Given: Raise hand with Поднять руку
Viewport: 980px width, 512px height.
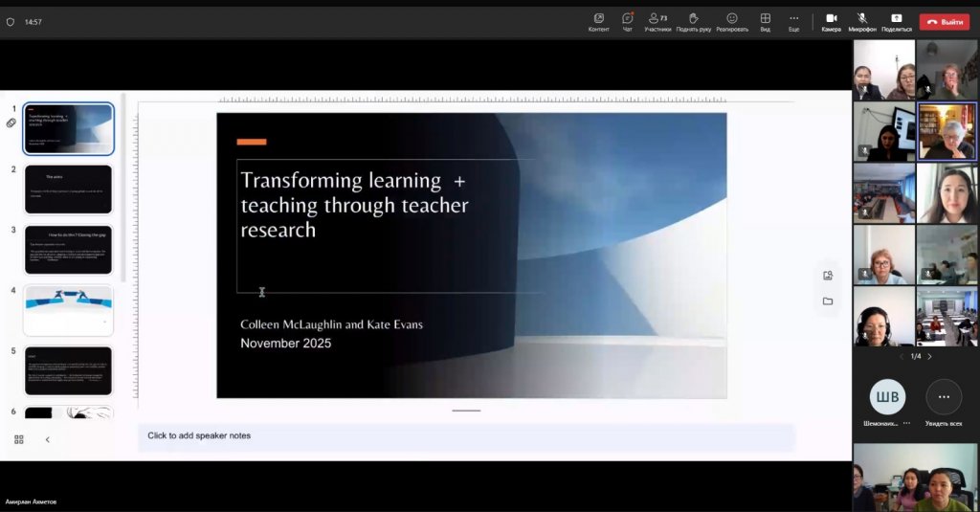Looking at the screenshot, I should pyautogui.click(x=693, y=21).
